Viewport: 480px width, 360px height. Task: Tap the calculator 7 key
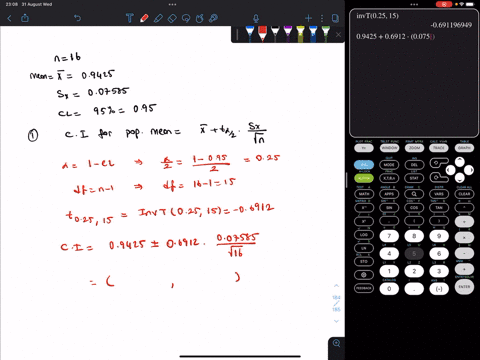[x=389, y=236]
